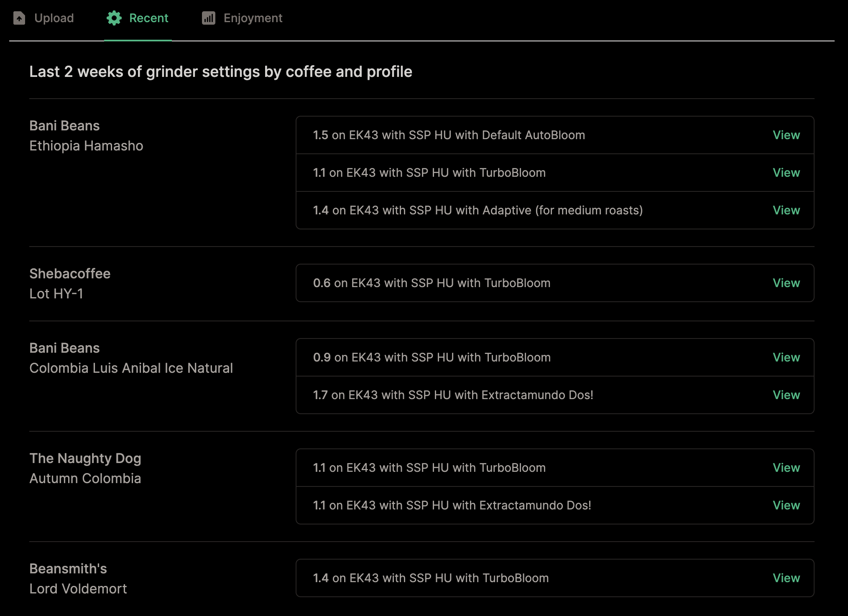
Task: Click the 1.5 Default AutoBloom row text
Action: pos(449,135)
